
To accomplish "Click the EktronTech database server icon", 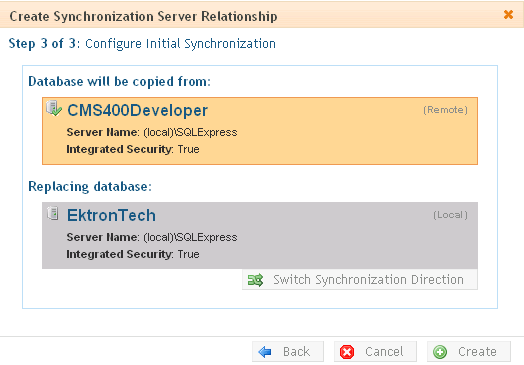I will 53,213.
